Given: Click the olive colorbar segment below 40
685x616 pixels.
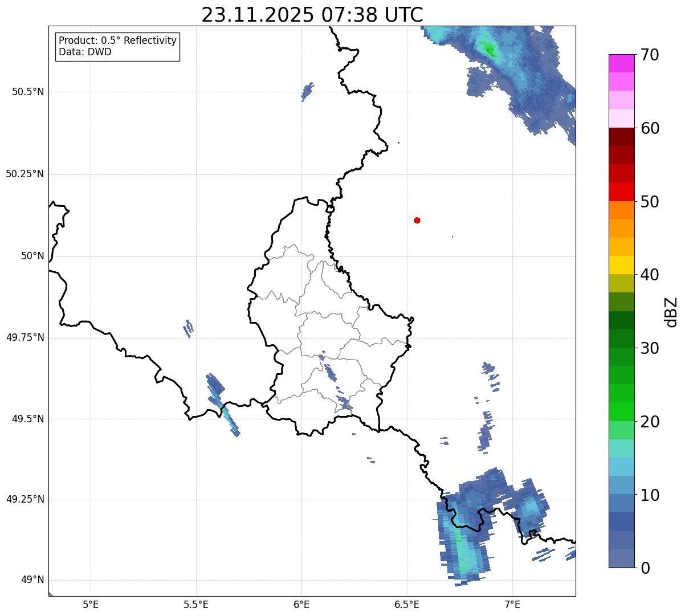Looking at the screenshot, I should [621, 283].
